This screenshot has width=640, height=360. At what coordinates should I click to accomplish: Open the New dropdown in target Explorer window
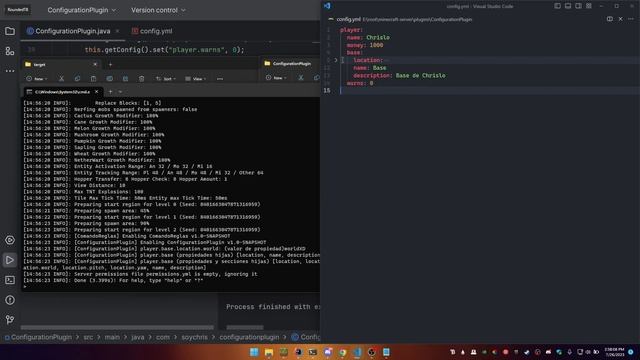pos(37,78)
